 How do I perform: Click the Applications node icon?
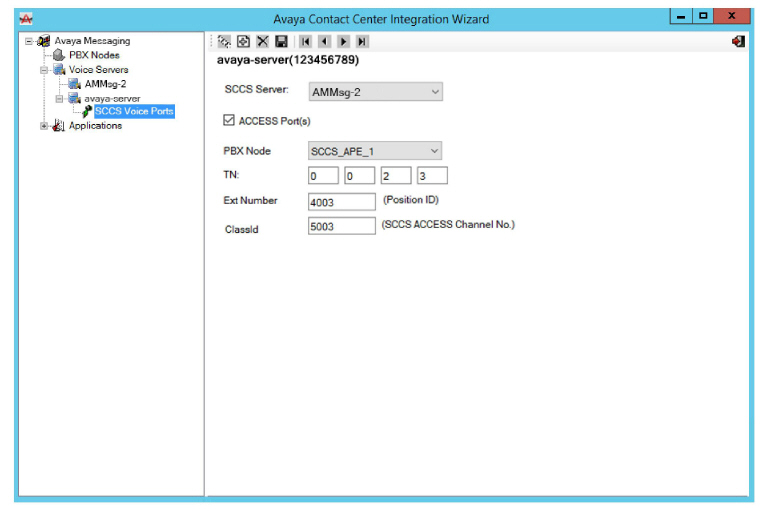coord(59,125)
